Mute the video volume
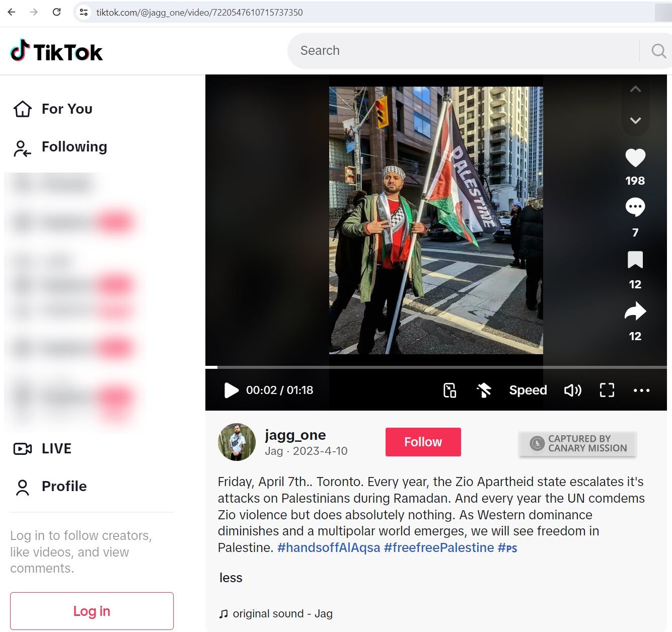The width and height of the screenshot is (672, 632). point(572,390)
